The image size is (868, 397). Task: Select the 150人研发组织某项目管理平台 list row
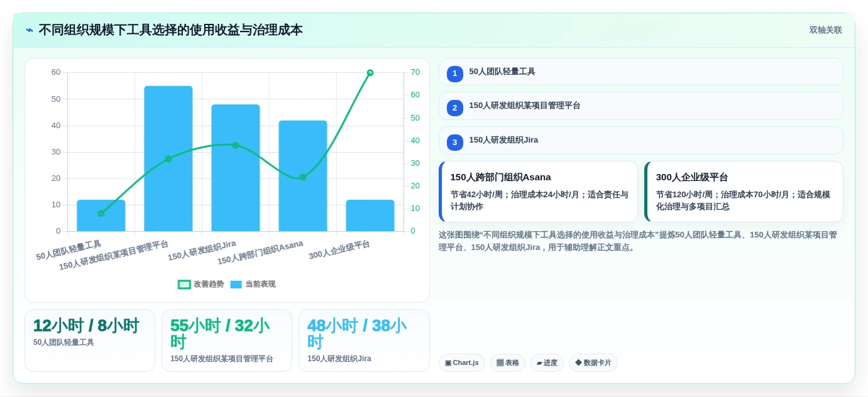[x=641, y=106]
